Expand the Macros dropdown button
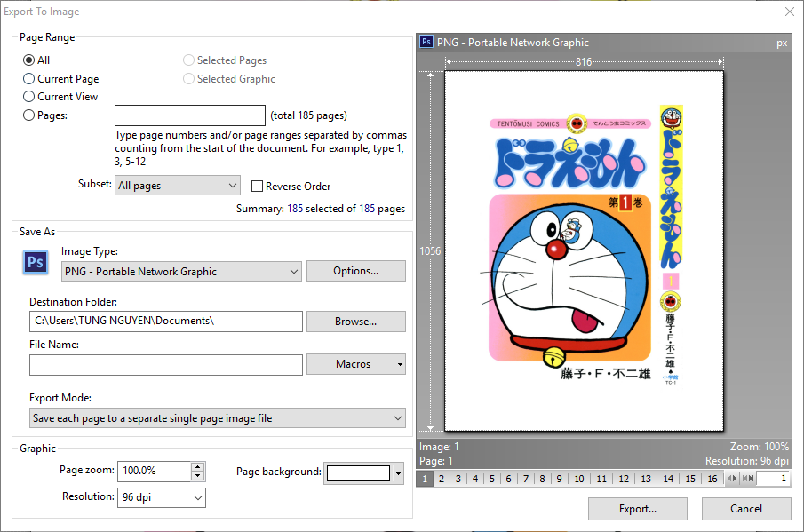 (356, 364)
